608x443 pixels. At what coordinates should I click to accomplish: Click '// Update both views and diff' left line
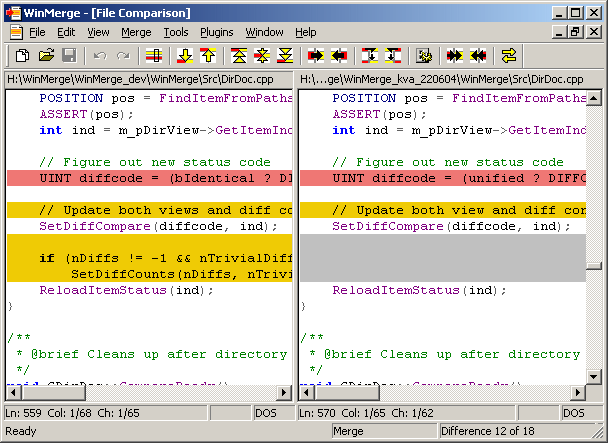coord(150,210)
